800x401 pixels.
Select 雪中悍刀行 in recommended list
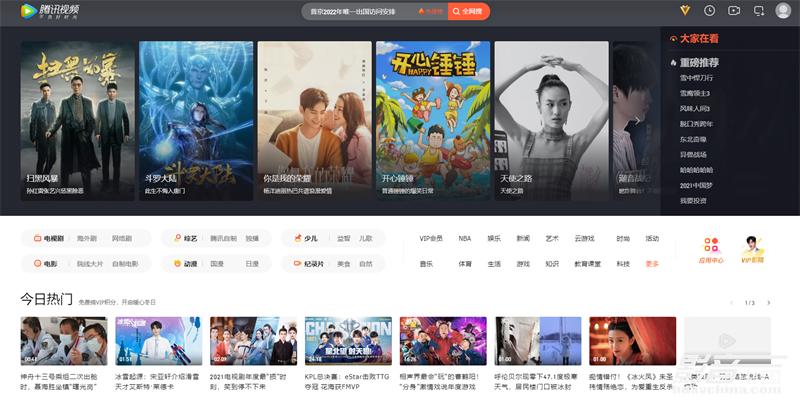point(696,78)
